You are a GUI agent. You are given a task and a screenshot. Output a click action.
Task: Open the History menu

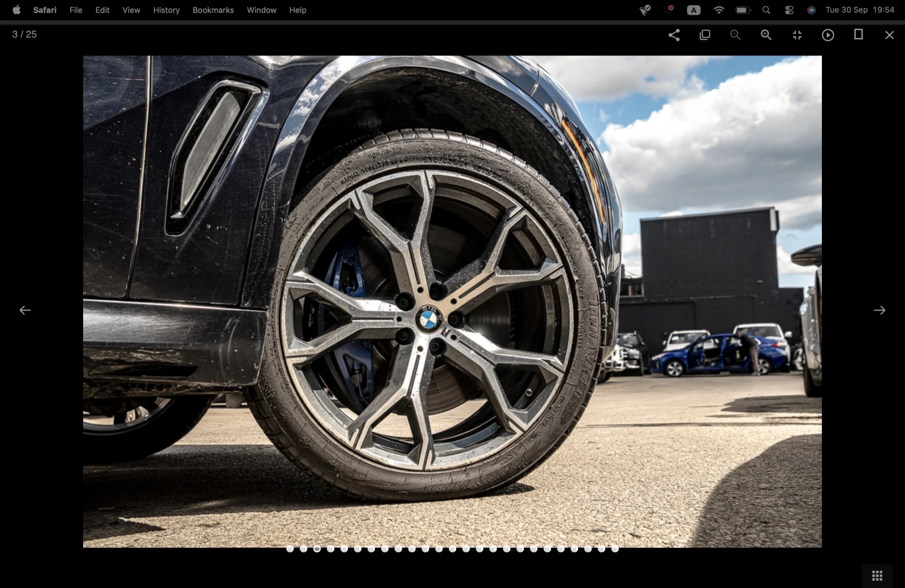(166, 10)
